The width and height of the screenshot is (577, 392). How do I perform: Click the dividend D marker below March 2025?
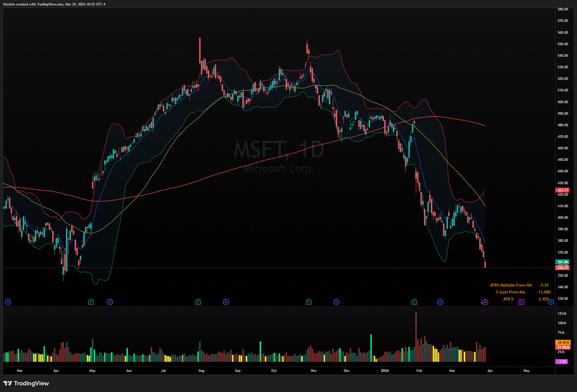[x=8, y=302]
